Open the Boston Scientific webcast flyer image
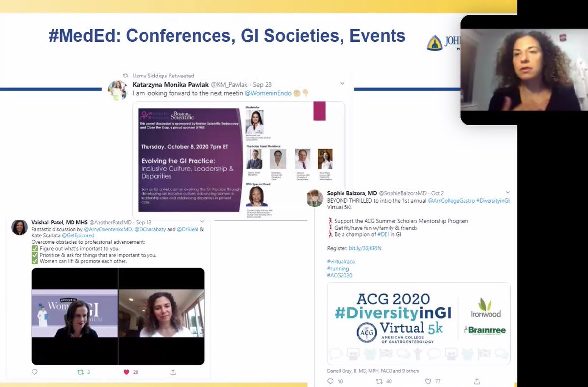The image size is (588, 387). [239, 160]
